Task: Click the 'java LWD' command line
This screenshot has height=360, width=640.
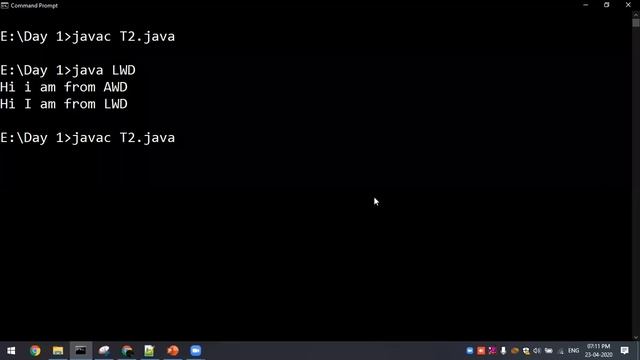Action: pyautogui.click(x=68, y=70)
